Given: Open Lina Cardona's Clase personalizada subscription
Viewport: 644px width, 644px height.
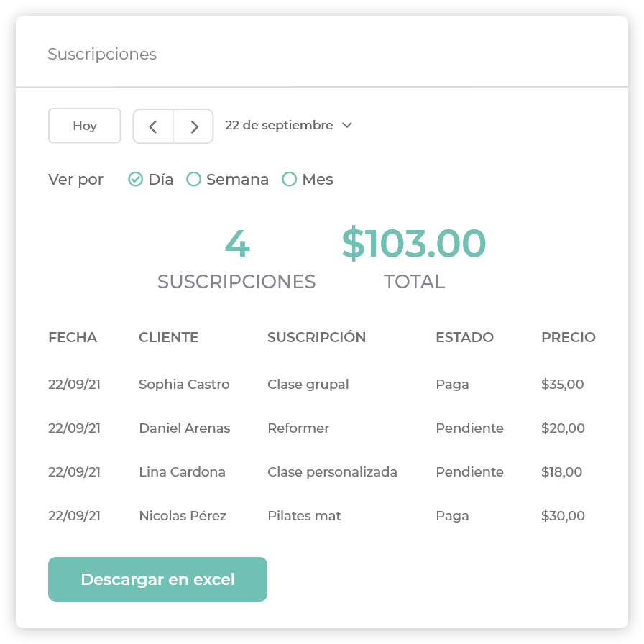Looking at the screenshot, I should (332, 472).
